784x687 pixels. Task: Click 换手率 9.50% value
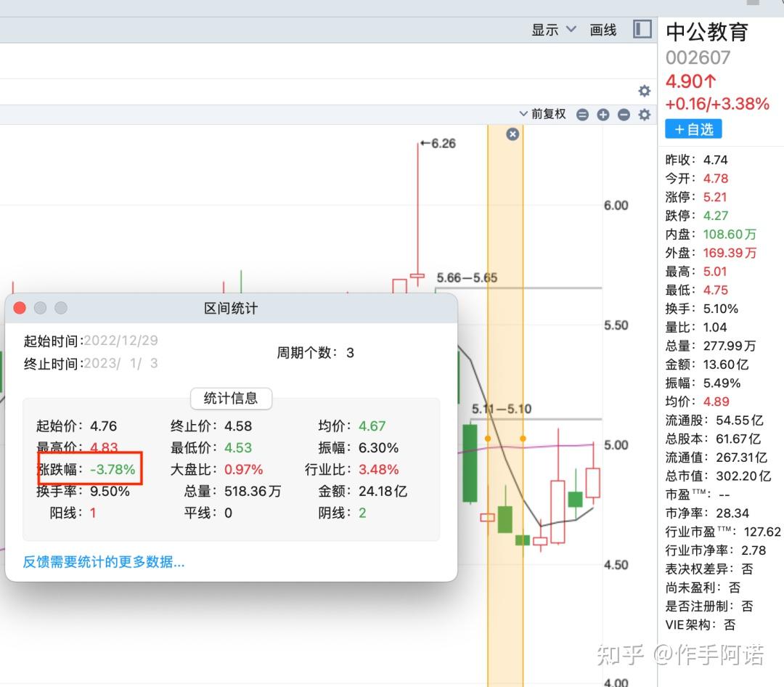coord(110,492)
